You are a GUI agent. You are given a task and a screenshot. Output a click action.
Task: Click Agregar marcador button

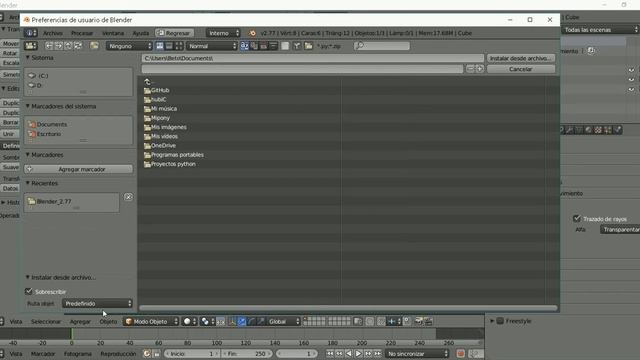tap(78, 169)
